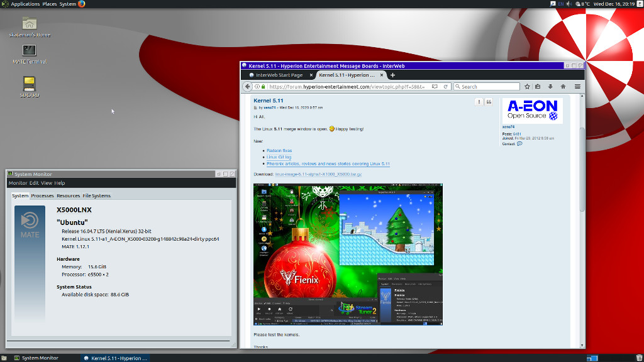
Task: Click the EN keyboard layout indicator
Action: tap(560, 4)
